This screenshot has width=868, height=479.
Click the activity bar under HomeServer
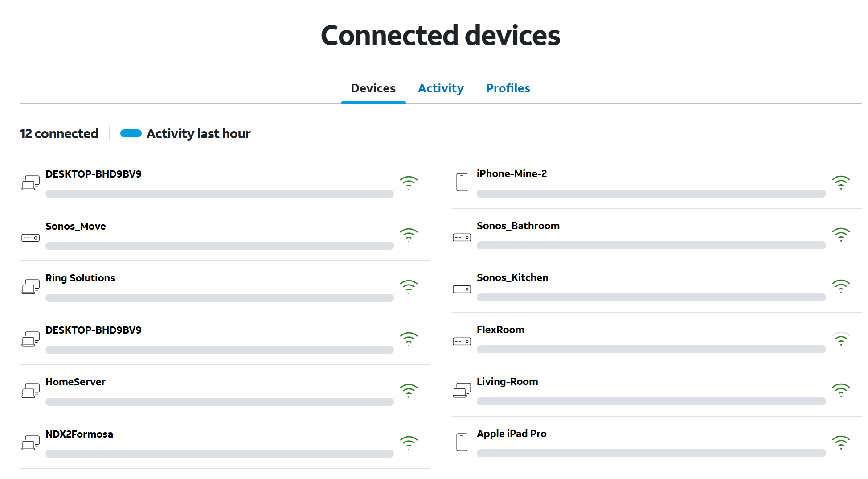point(219,402)
